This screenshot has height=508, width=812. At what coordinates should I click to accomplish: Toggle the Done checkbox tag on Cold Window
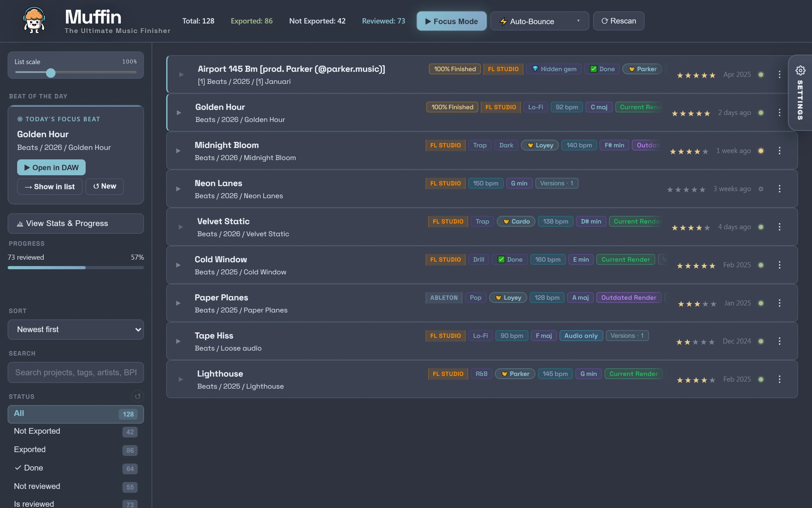tap(510, 260)
